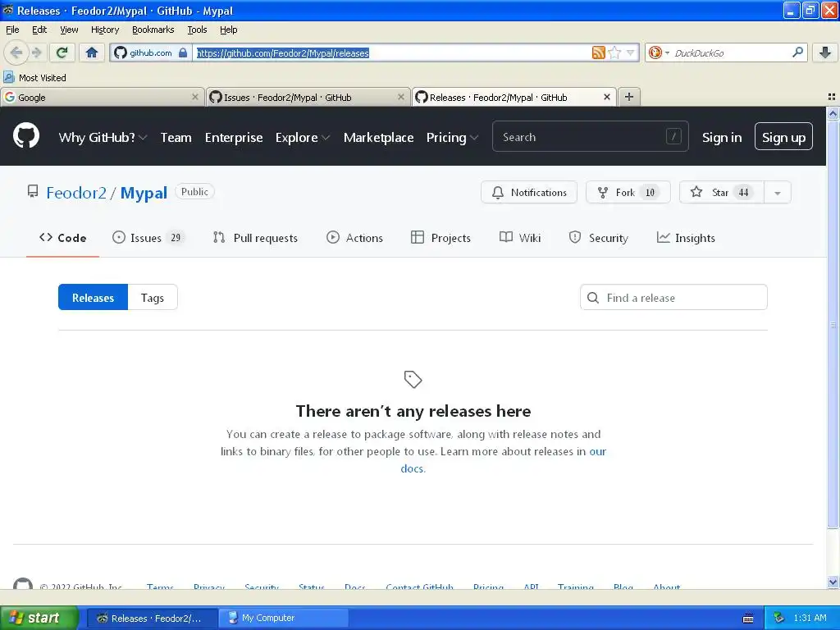Image resolution: width=840 pixels, height=630 pixels.
Task: Click the list all tabs grid icon
Action: (831, 97)
